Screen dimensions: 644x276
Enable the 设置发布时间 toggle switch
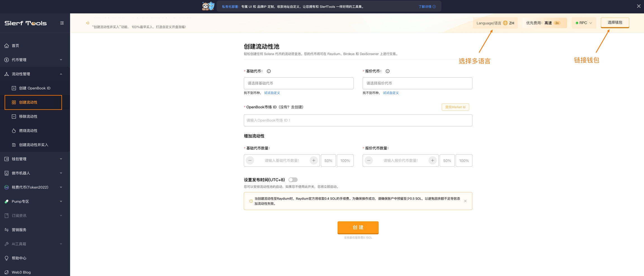(293, 180)
